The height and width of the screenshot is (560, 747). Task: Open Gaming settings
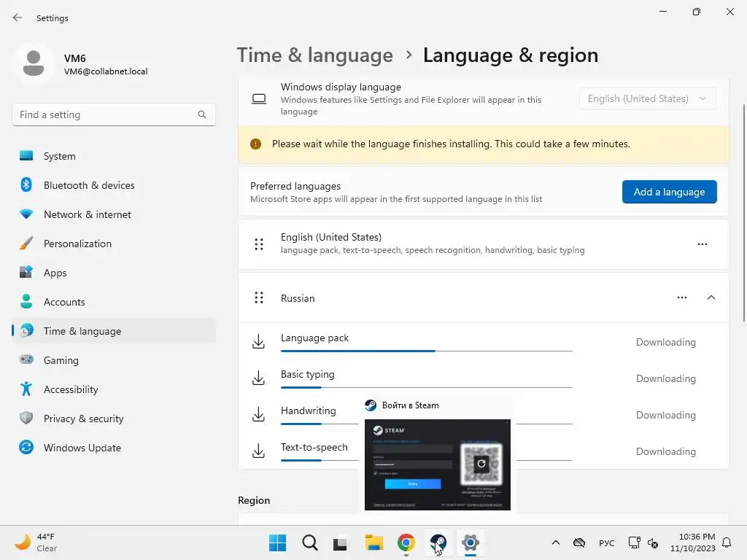tap(114, 360)
